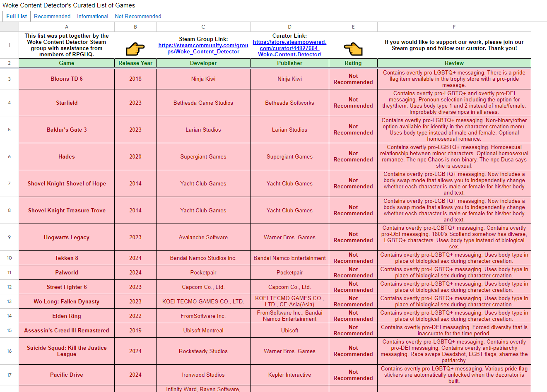The width and height of the screenshot is (547, 392).
Task: Select the Hades game cell
Action: pyautogui.click(x=67, y=156)
